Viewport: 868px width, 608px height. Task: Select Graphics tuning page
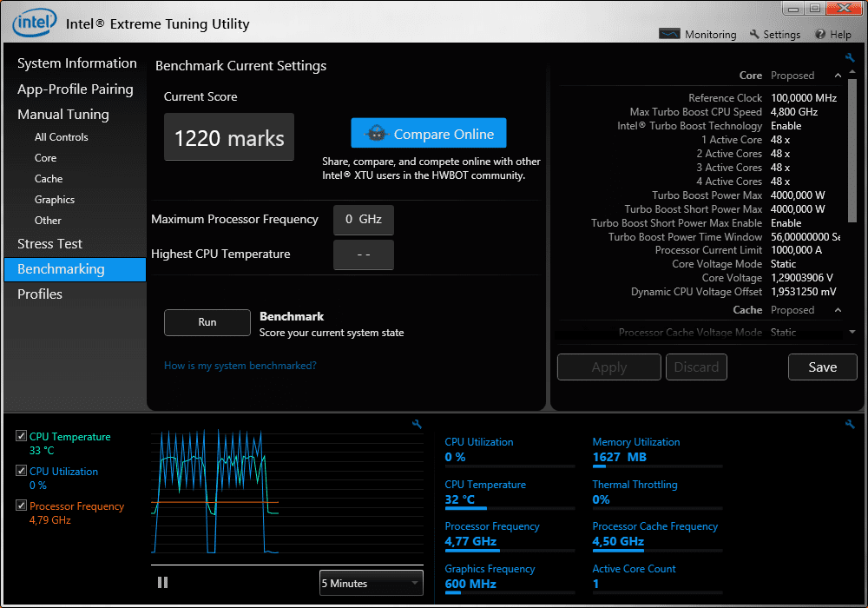[54, 200]
